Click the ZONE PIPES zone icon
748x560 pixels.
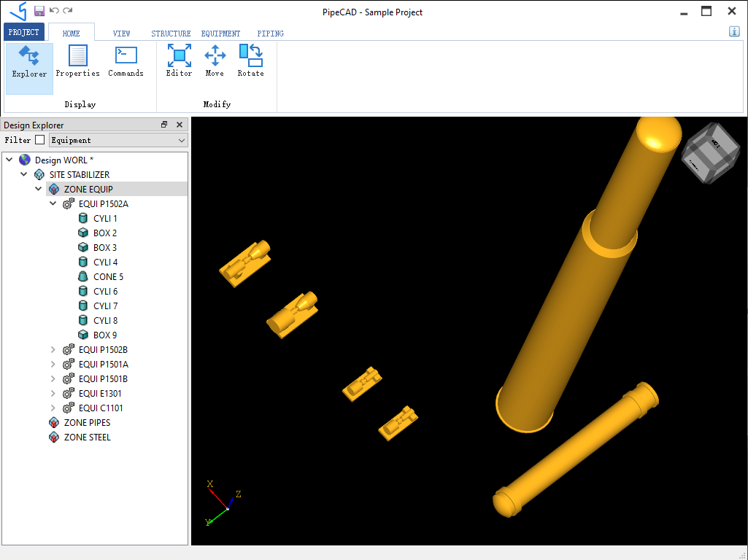tap(54, 423)
